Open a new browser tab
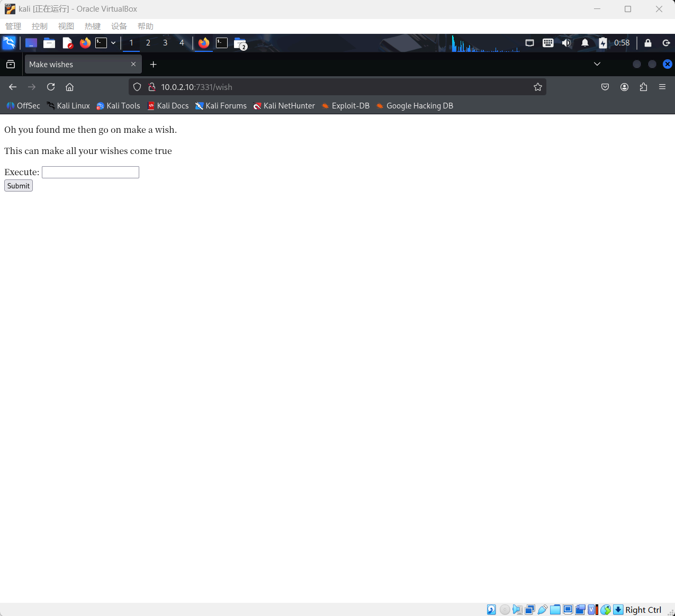Viewport: 675px width, 616px height. [154, 64]
